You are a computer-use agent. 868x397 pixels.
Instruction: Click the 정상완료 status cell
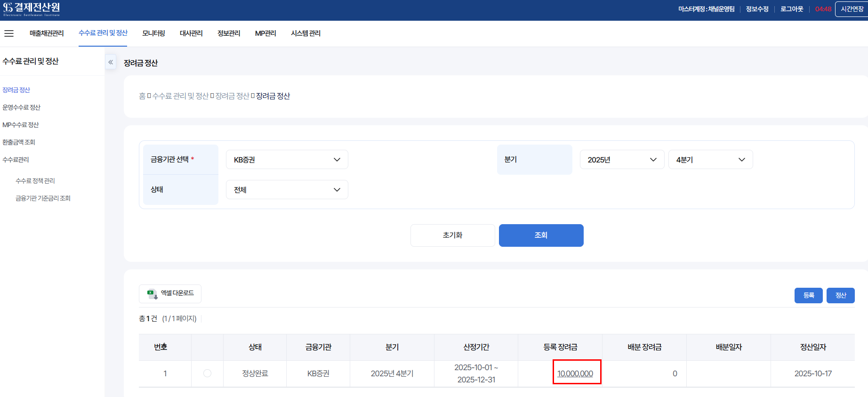coord(255,373)
